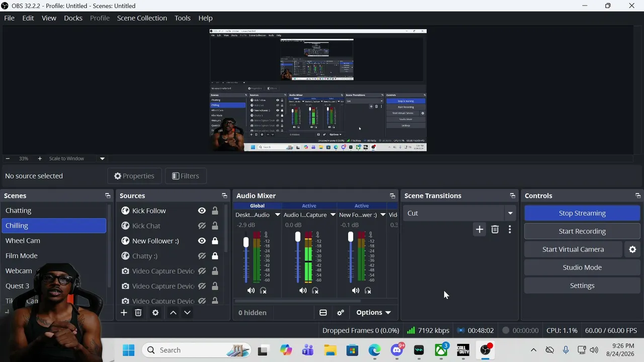Viewport: 644px width, 362px height.
Task: Open the View menu
Action: pyautogui.click(x=49, y=18)
